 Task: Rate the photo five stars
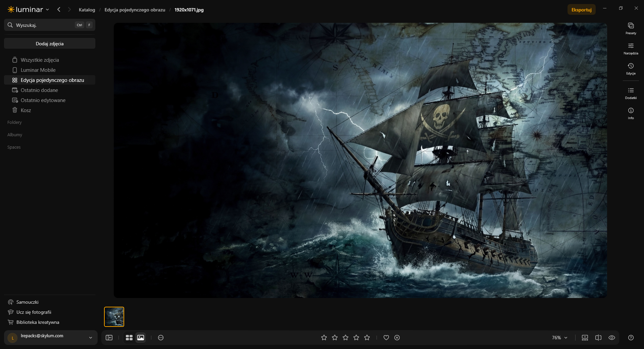click(x=367, y=338)
